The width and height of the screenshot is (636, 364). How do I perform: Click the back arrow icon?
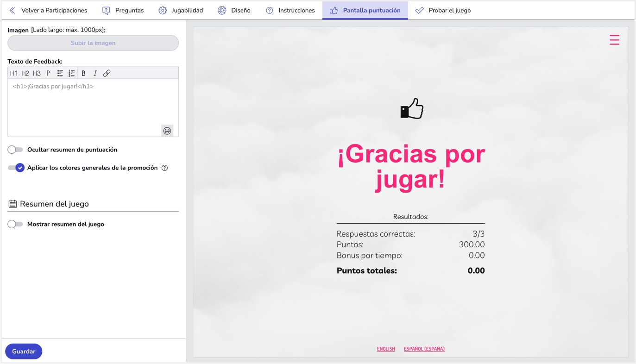[13, 10]
